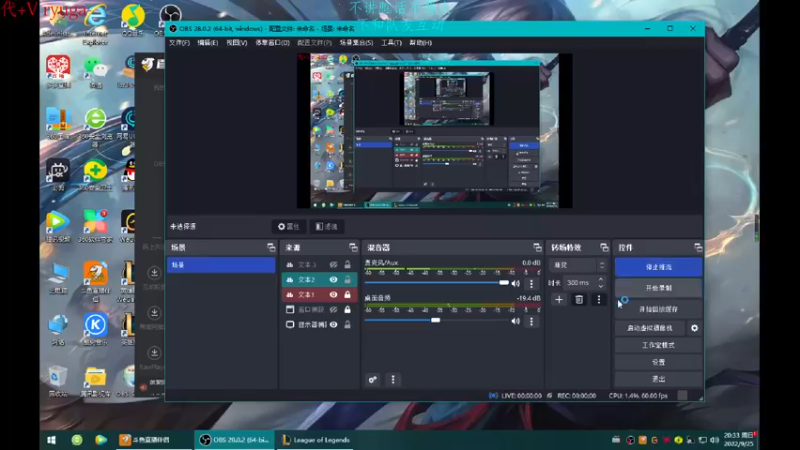Click the 麦克风/Aux volume slider
The height and width of the screenshot is (450, 800).
(437, 283)
